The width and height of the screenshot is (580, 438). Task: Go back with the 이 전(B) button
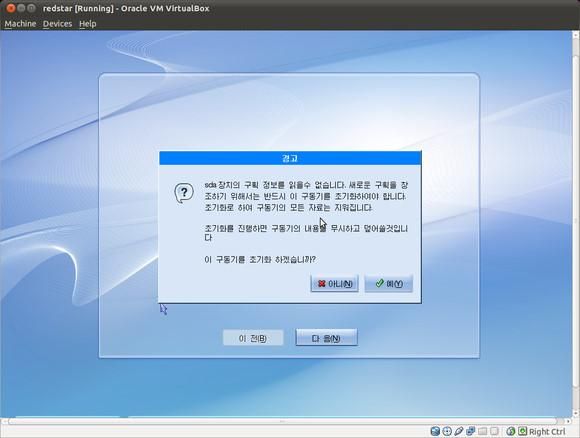[253, 338]
